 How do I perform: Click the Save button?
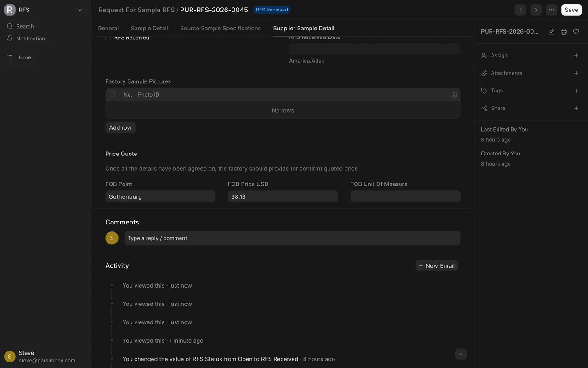coord(571,10)
